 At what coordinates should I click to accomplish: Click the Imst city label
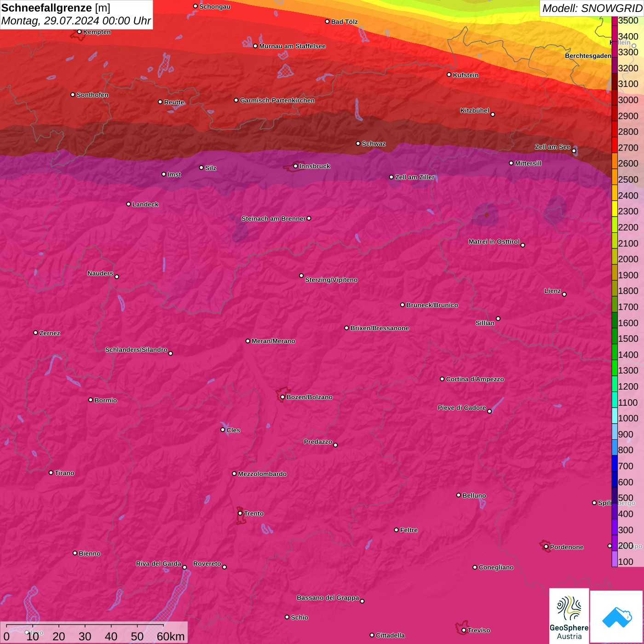174,174
